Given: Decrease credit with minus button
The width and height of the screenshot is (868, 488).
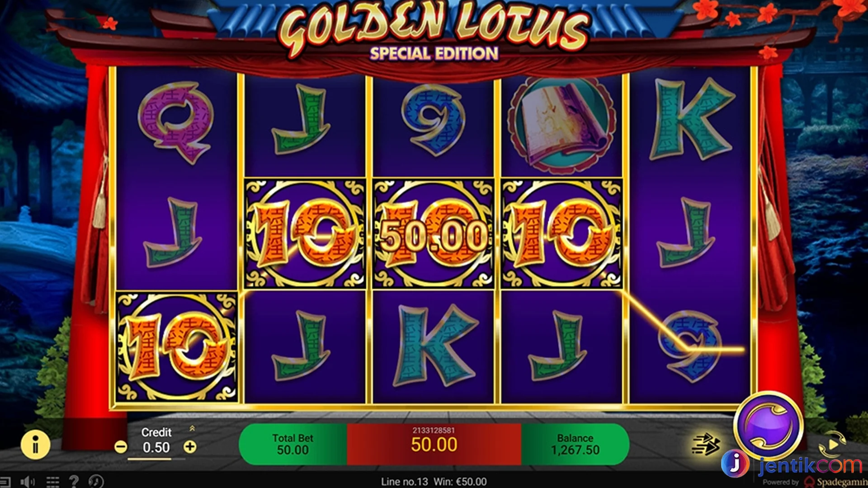Looking at the screenshot, I should coord(121,447).
